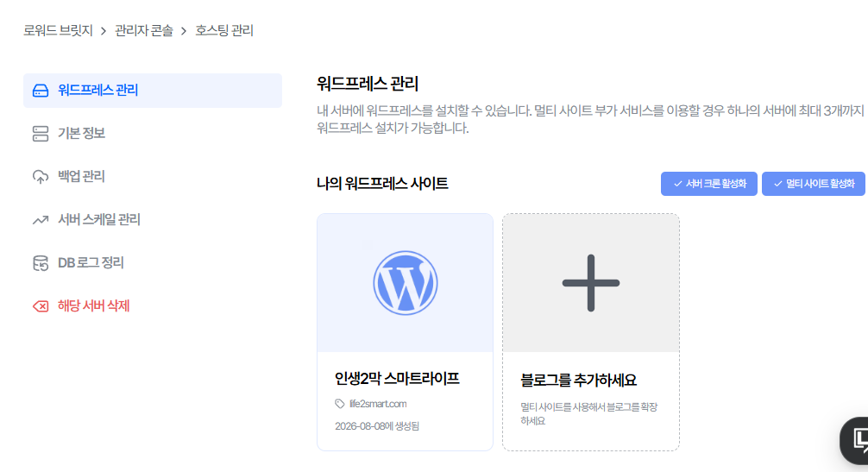Click the 해당 서버 삭제 red delete icon
Viewport: 868px width, 472px height.
41,306
